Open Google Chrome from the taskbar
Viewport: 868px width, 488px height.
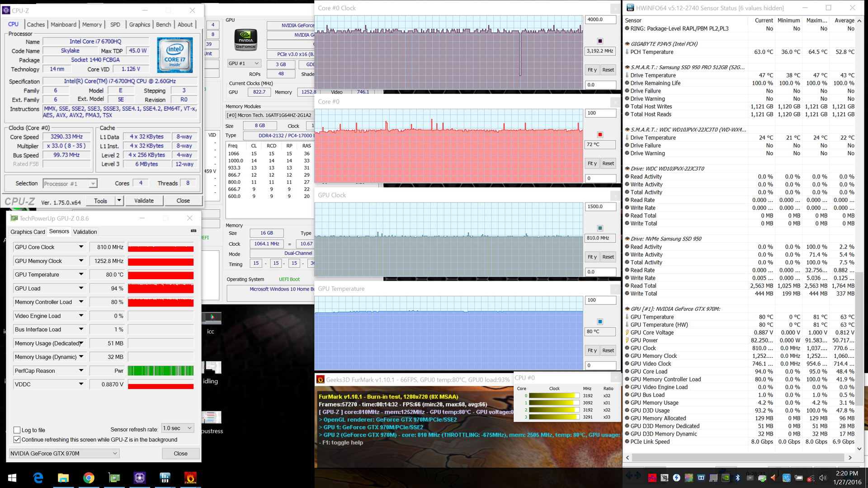tap(89, 478)
